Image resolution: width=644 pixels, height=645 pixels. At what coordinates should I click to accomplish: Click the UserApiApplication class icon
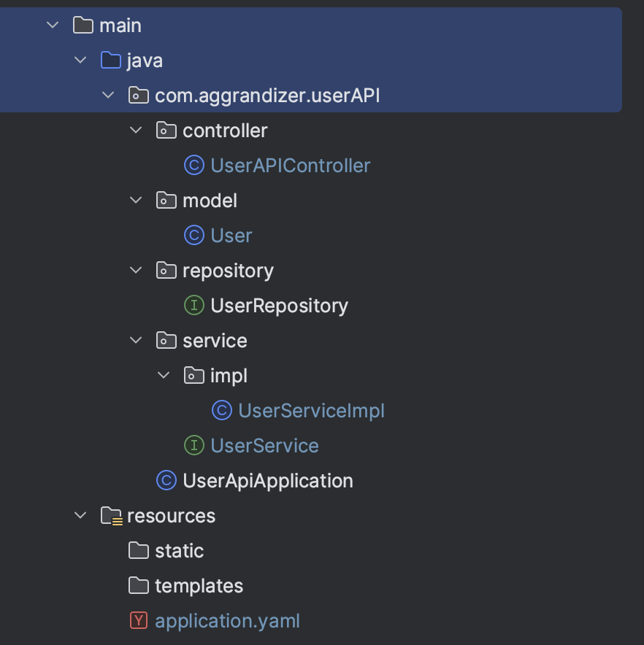(166, 481)
